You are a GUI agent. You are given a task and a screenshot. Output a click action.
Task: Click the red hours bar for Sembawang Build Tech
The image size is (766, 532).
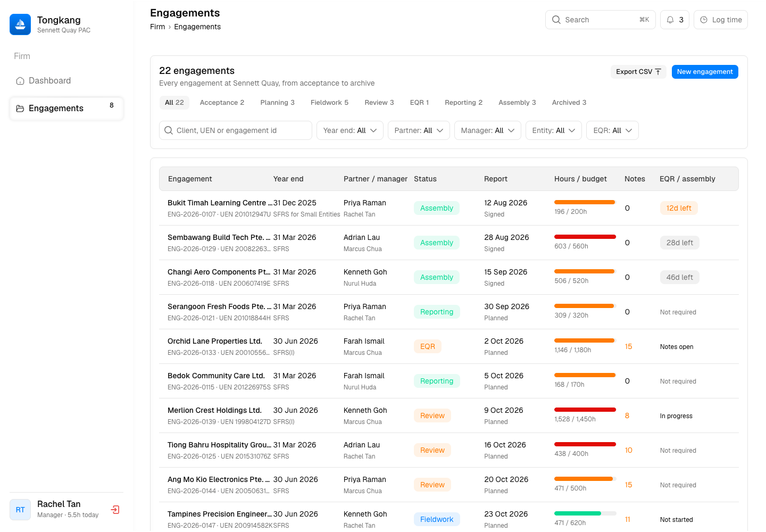click(x=585, y=237)
